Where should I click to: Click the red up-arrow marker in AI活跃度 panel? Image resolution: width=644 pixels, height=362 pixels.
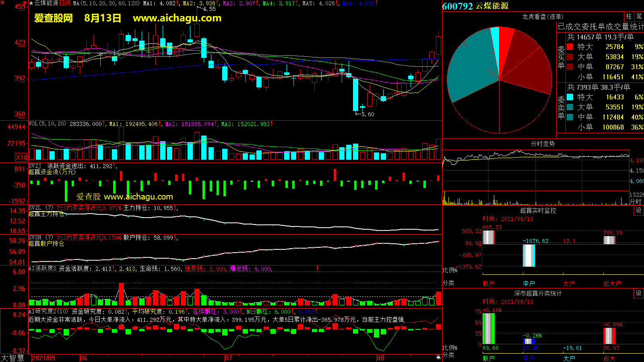pos(317,268)
